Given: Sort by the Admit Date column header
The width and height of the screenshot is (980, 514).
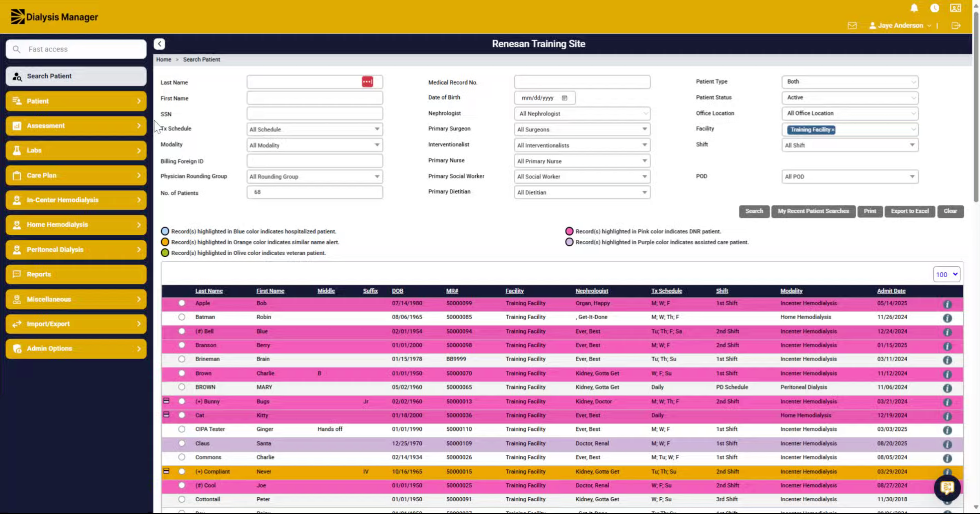Looking at the screenshot, I should [x=891, y=291].
